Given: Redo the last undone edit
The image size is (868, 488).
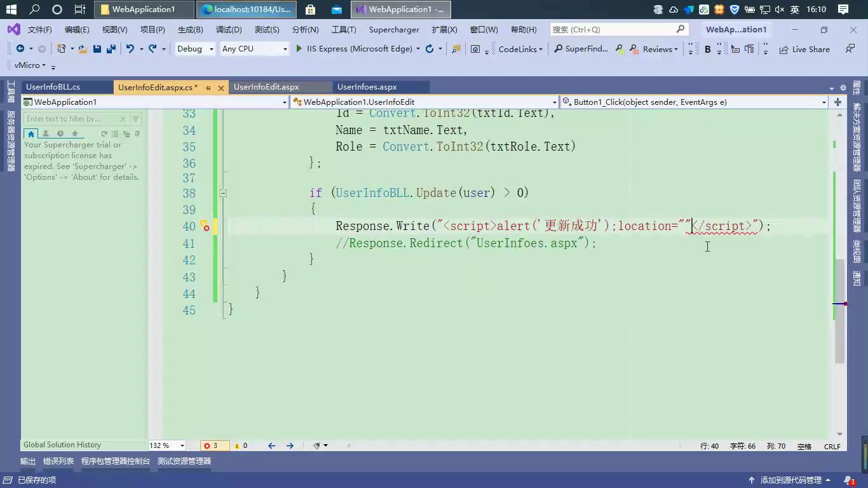Looking at the screenshot, I should tap(153, 49).
